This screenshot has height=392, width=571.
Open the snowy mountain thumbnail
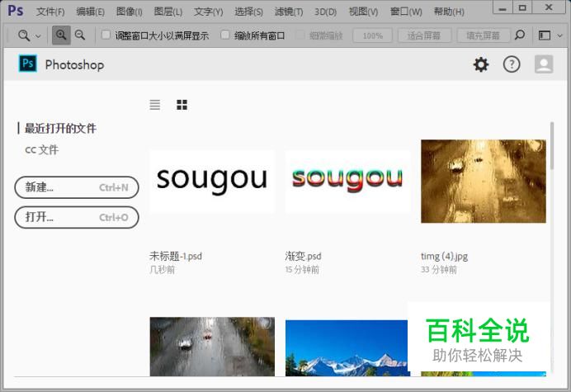[347, 348]
